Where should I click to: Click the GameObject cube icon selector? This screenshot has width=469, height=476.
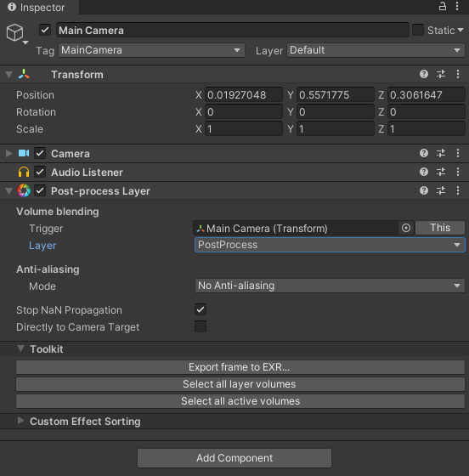click(17, 34)
